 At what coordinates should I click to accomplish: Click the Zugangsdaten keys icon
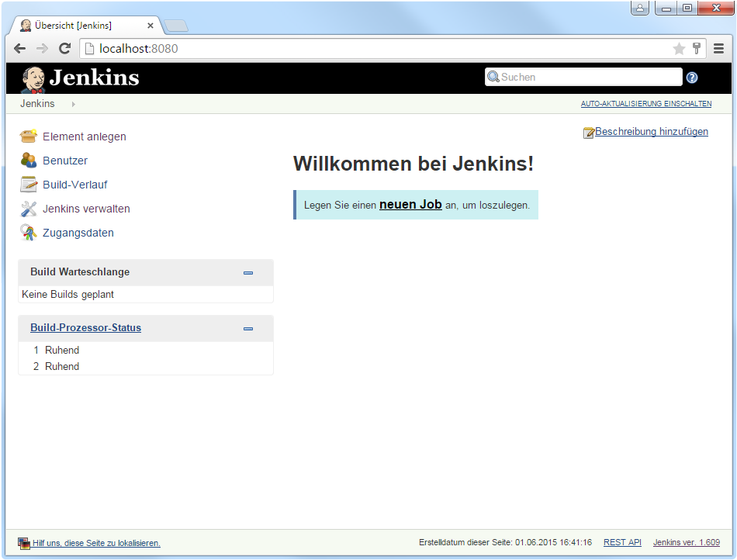[x=28, y=233]
